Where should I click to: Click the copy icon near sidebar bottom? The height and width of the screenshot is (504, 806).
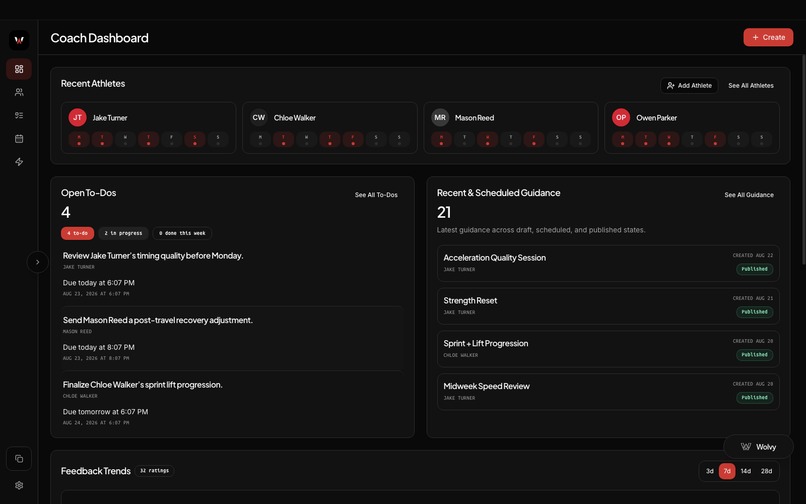tap(19, 458)
